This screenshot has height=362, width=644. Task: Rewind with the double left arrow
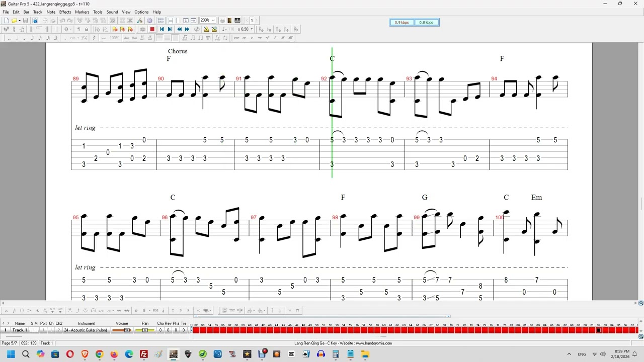point(180,29)
